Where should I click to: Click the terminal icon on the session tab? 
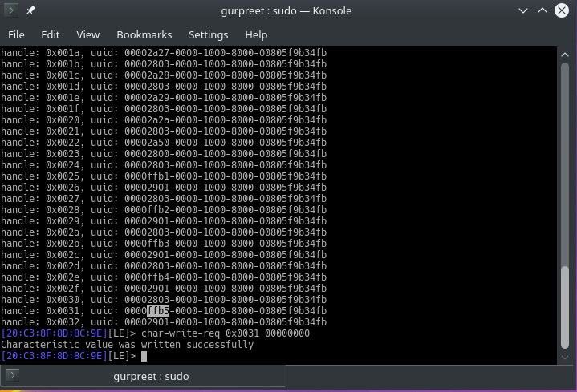click(x=13, y=375)
